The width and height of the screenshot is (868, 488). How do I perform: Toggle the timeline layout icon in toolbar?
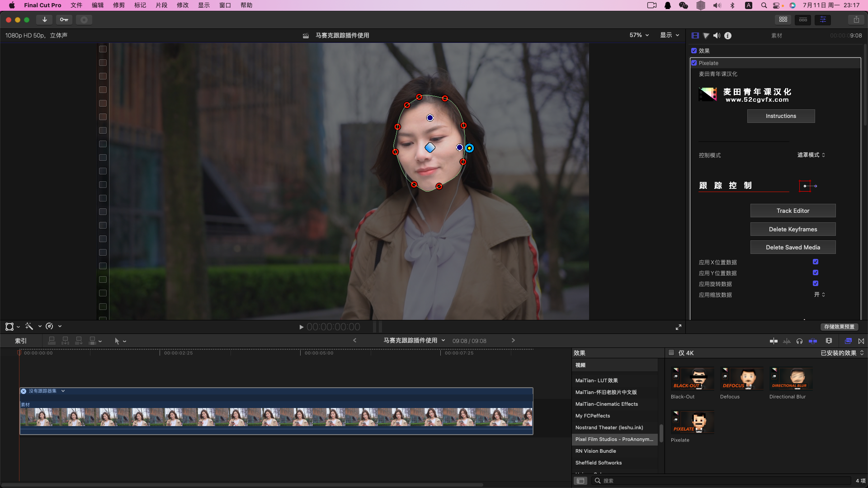pyautogui.click(x=803, y=19)
